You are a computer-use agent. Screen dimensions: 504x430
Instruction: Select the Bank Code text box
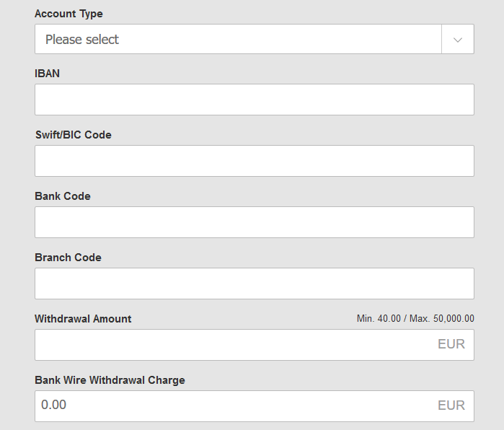tap(254, 222)
